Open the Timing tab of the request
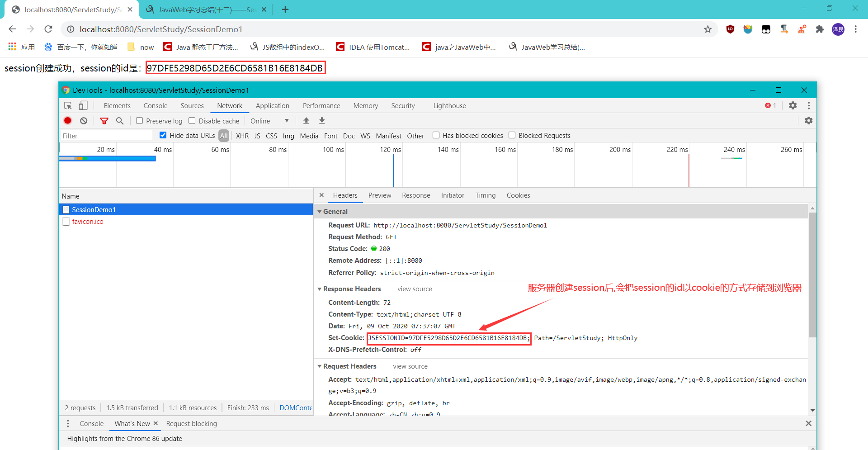 pos(486,195)
